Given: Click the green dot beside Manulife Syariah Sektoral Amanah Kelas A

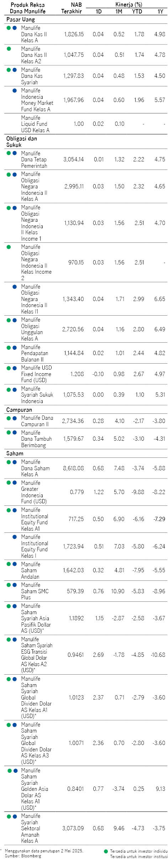Looking at the screenshot, I should (9, 816).
